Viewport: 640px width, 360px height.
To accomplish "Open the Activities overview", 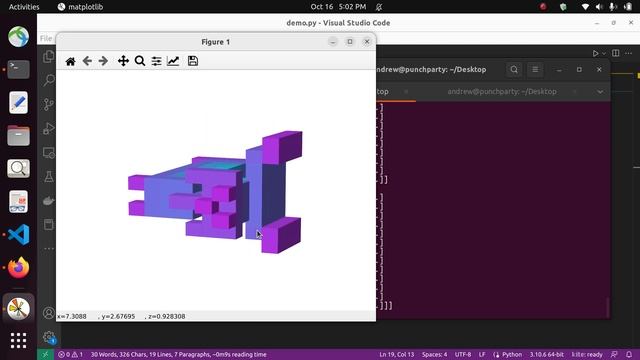I will 24,7.
